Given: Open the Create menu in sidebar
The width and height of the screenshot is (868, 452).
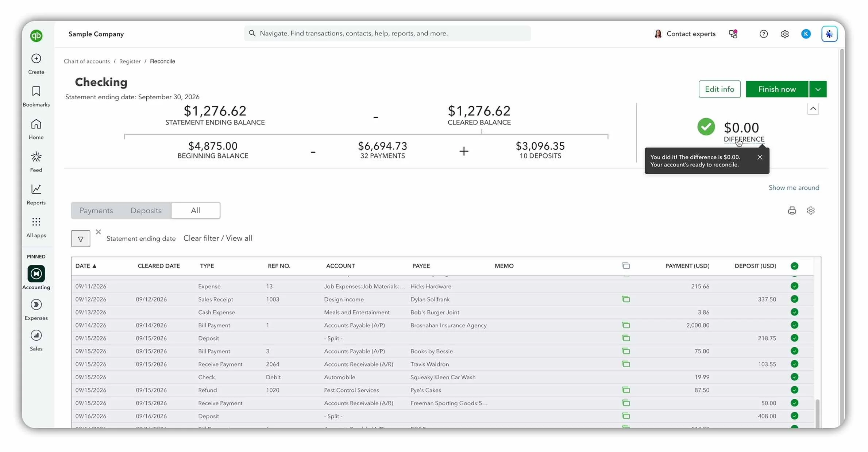Looking at the screenshot, I should click(x=36, y=64).
